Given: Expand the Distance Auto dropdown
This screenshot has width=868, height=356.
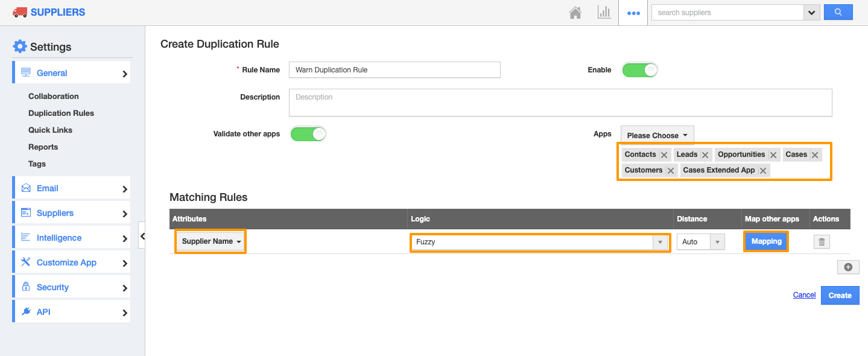Looking at the screenshot, I should (700, 242).
